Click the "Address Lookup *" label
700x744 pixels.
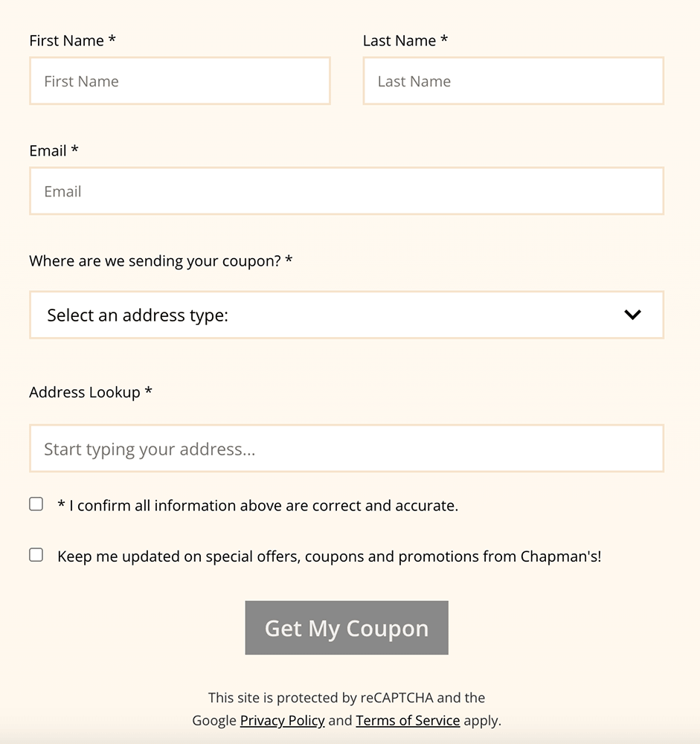[90, 392]
